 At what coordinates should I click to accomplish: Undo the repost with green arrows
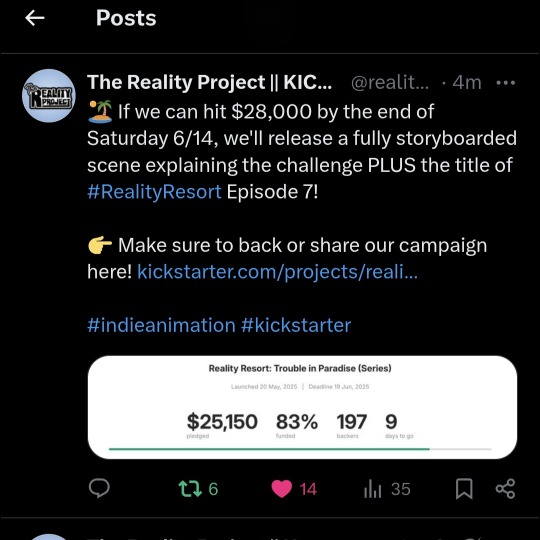[x=190, y=489]
